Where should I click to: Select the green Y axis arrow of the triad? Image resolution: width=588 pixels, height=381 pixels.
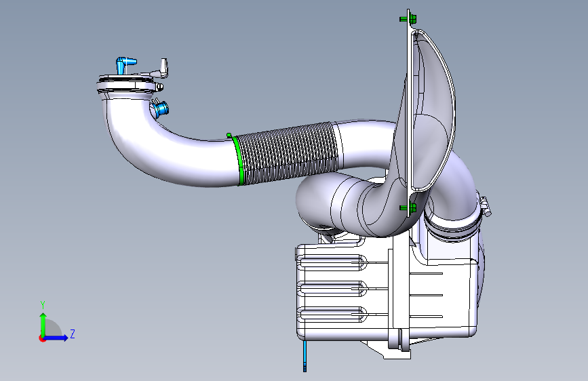pos(43,324)
